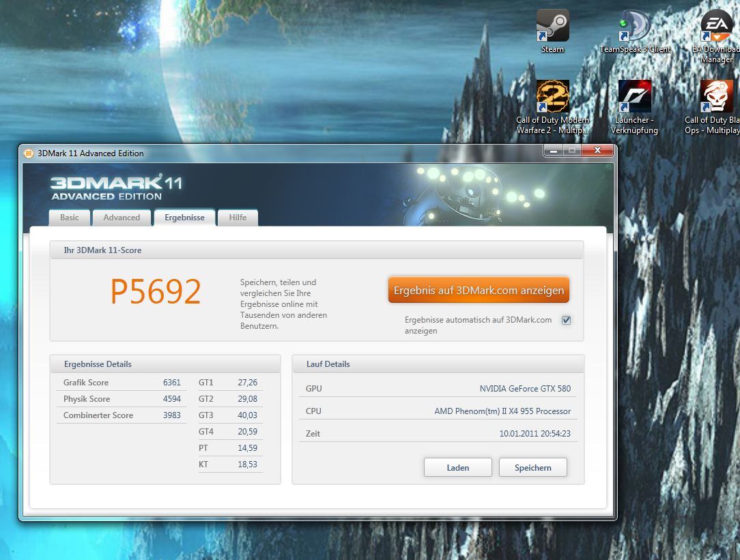Select Call of Duty Modern Warfare 2 icon
740x560 pixels.
(x=553, y=107)
